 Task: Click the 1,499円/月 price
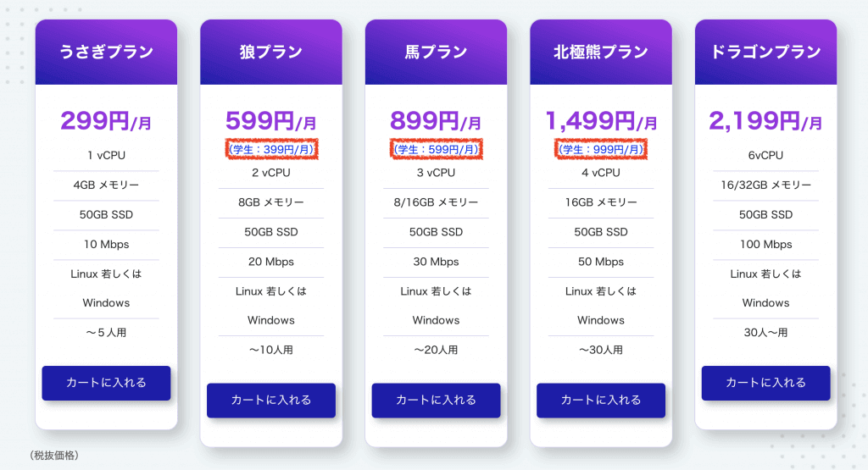click(601, 120)
